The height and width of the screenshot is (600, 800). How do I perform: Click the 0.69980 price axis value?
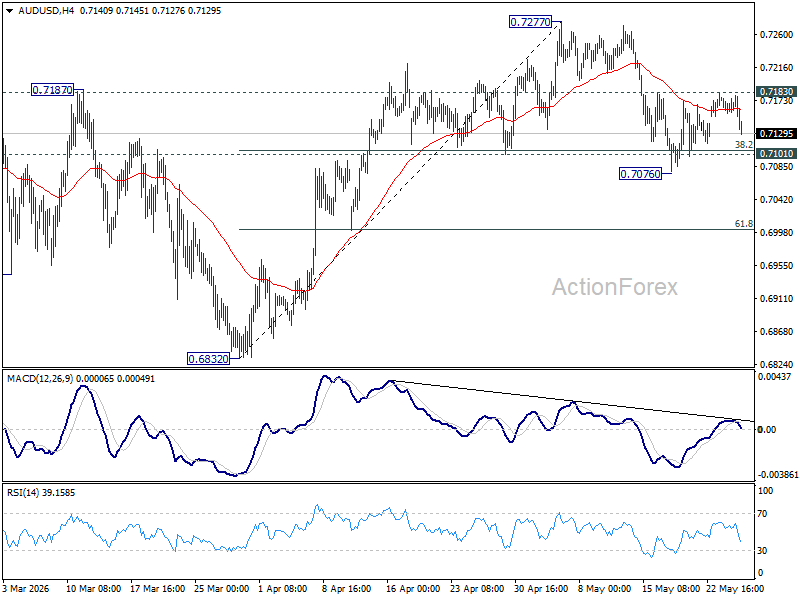coord(777,233)
